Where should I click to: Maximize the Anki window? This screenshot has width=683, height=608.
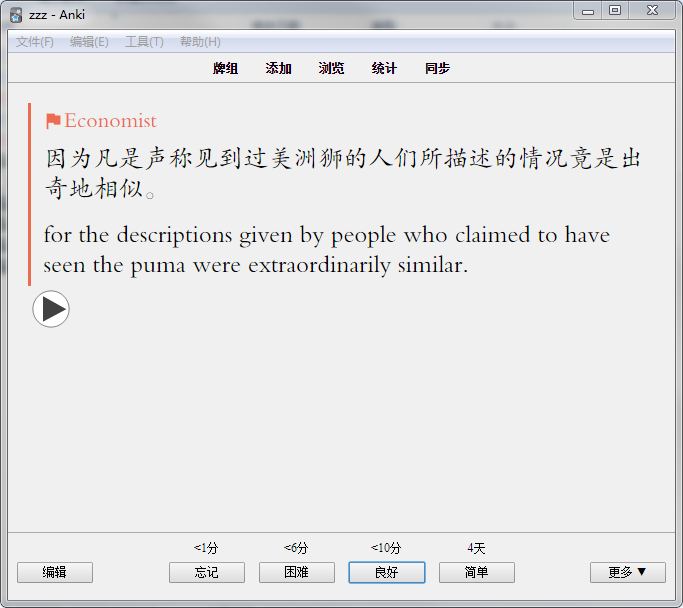point(615,11)
